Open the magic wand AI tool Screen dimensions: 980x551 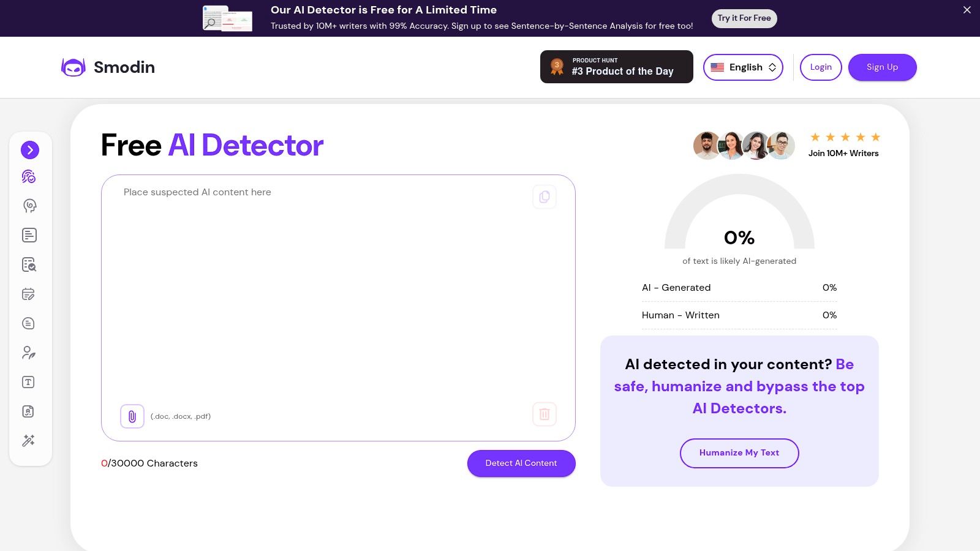click(28, 441)
